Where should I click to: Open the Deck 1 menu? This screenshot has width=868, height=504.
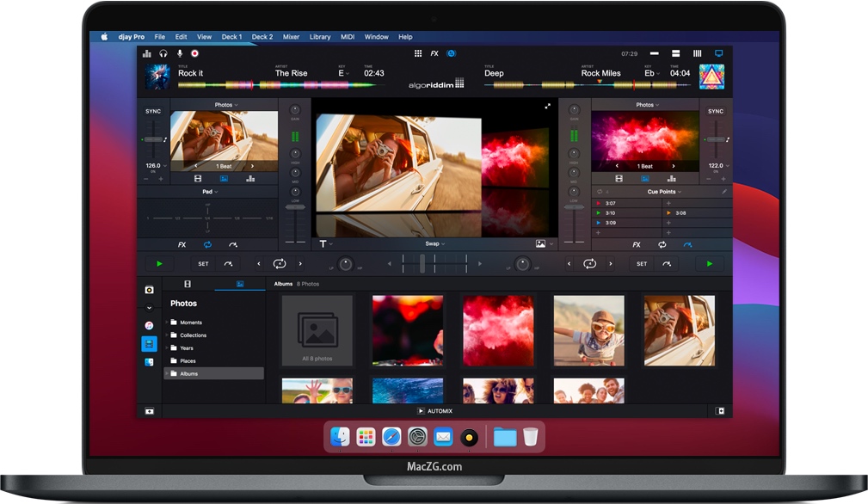231,37
